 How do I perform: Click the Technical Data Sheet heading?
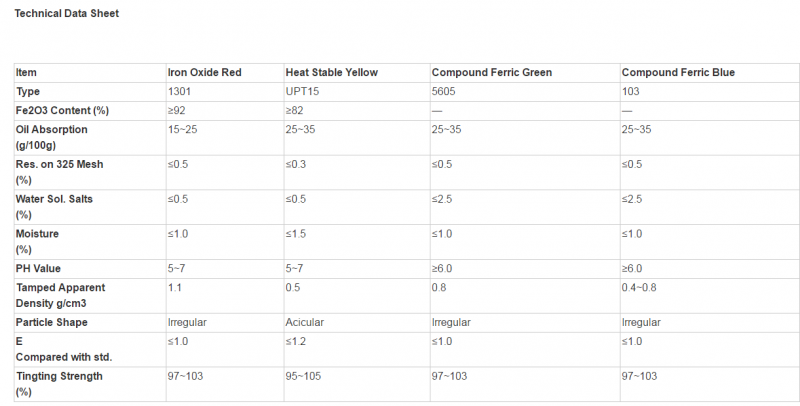(66, 14)
